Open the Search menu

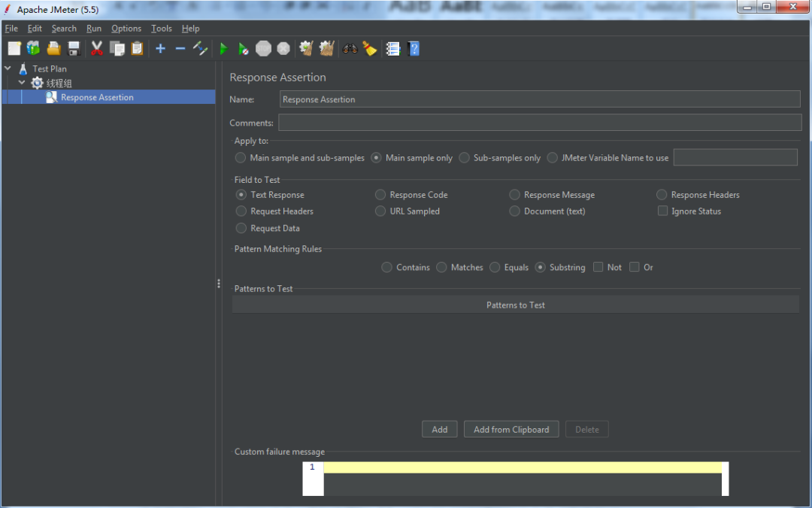click(64, 29)
